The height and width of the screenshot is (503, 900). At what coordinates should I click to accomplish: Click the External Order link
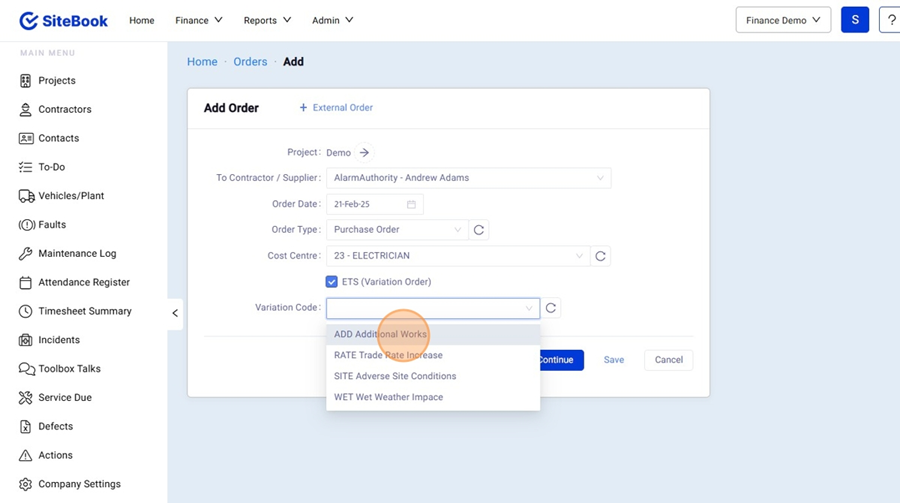(336, 108)
